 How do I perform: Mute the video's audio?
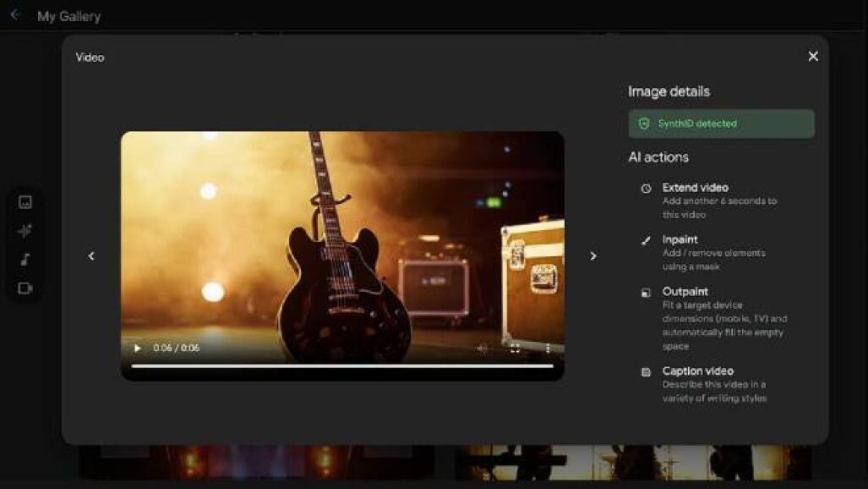coord(482,348)
